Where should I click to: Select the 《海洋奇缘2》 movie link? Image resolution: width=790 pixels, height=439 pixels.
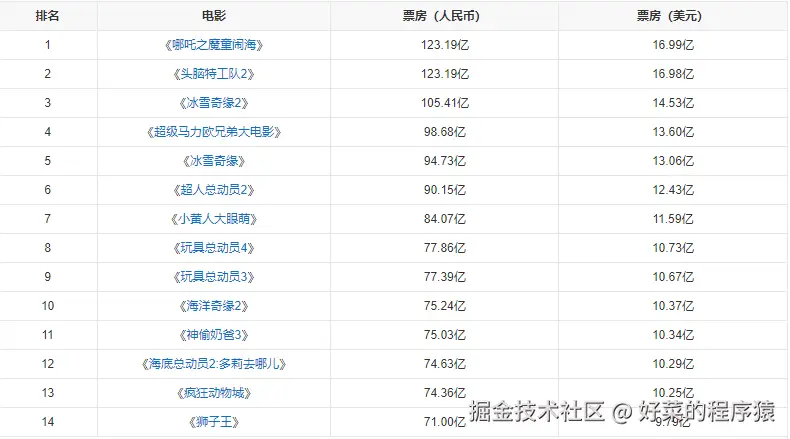[213, 306]
